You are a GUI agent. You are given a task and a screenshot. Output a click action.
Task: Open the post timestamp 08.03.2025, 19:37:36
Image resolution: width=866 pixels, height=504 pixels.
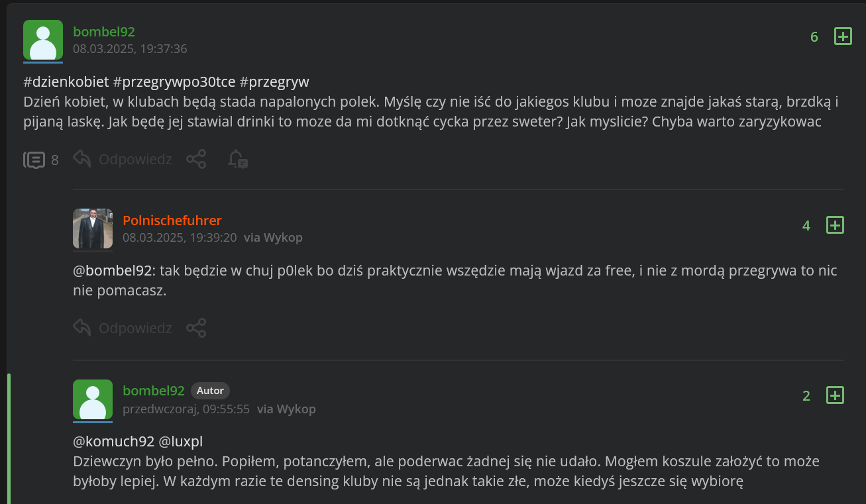coord(130,49)
